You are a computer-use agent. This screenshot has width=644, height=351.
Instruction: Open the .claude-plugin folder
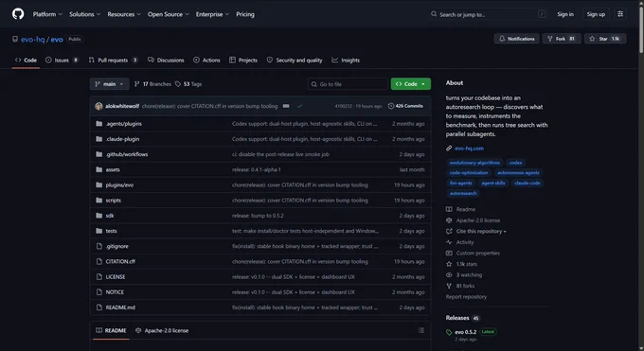[x=122, y=139]
